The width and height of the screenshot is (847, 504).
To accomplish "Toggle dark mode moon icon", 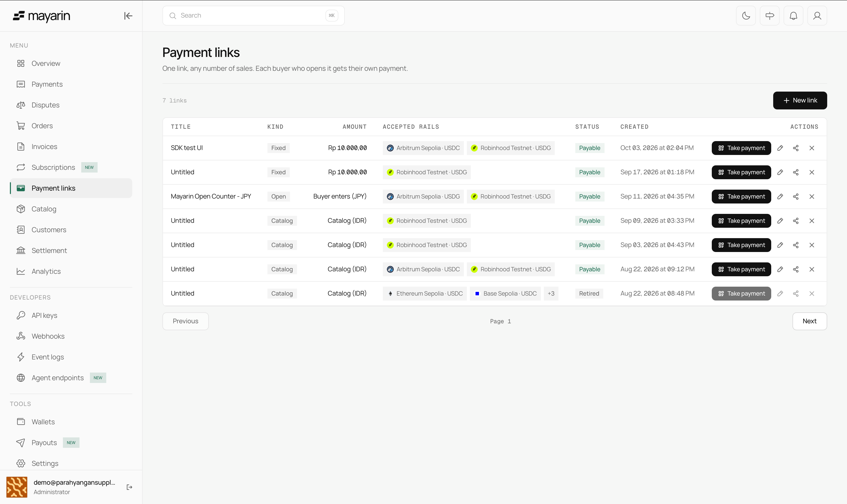I will [x=746, y=16].
